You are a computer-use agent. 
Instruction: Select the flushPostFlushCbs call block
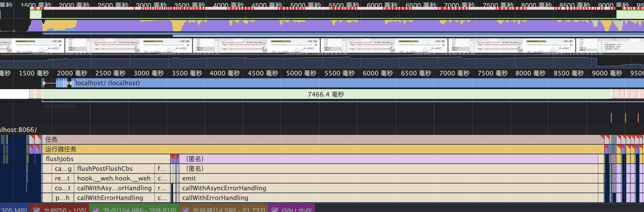114,169
